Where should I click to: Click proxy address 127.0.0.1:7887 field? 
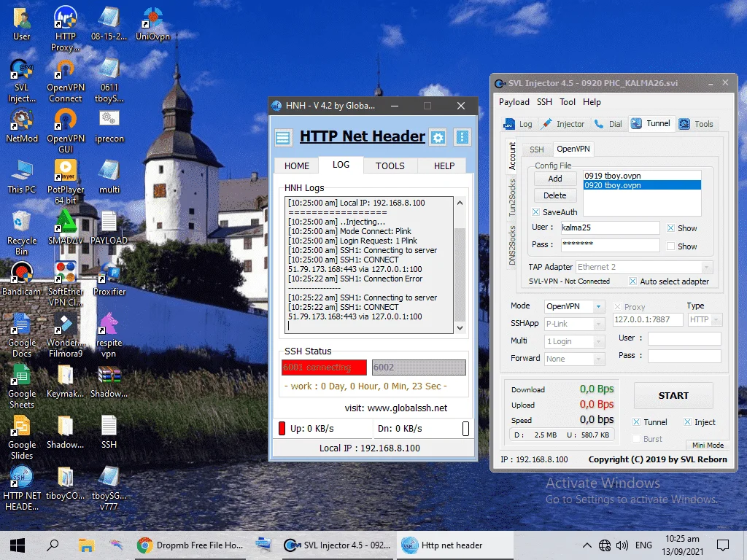coord(648,319)
